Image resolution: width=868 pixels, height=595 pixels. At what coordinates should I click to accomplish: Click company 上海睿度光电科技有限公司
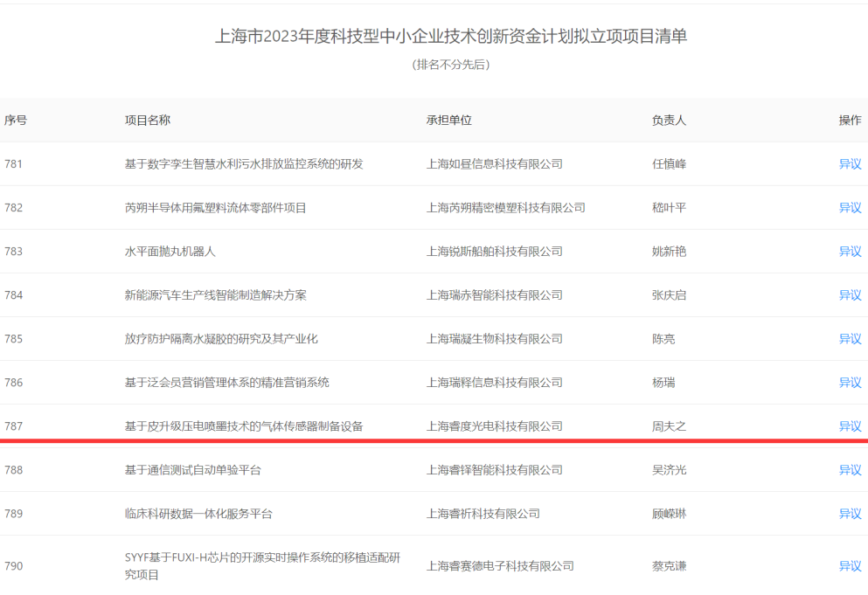coord(495,426)
